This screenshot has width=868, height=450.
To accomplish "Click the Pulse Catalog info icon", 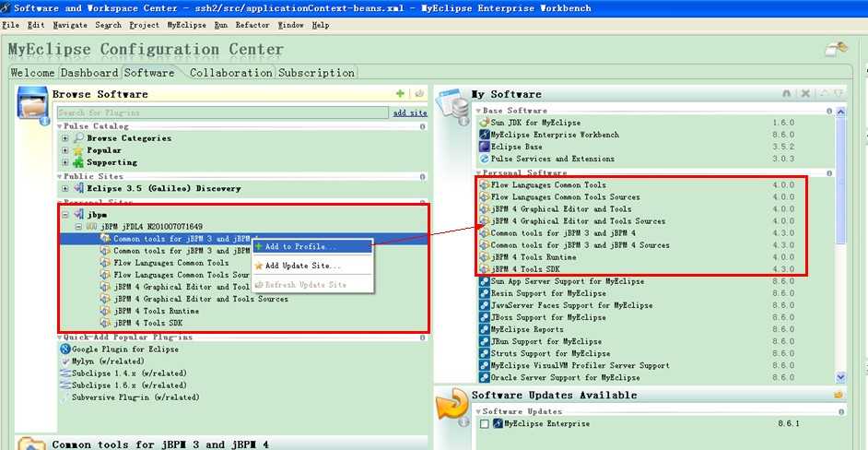I will click(x=422, y=126).
